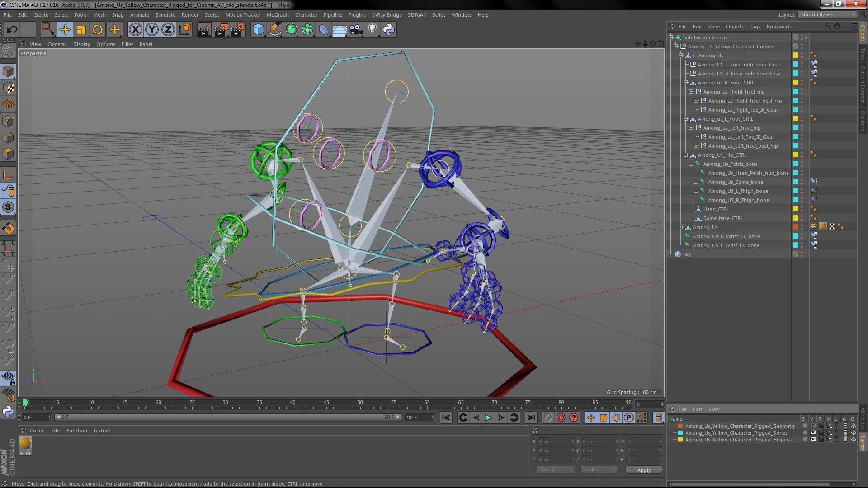Open the spline Pen tool icon
This screenshot has width=868, height=488.
tap(274, 30)
